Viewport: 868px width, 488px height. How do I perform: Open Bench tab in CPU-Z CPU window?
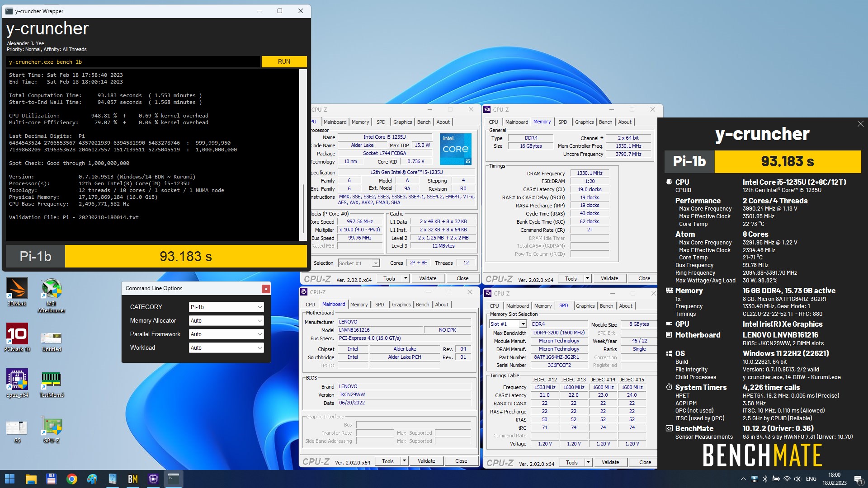(424, 122)
